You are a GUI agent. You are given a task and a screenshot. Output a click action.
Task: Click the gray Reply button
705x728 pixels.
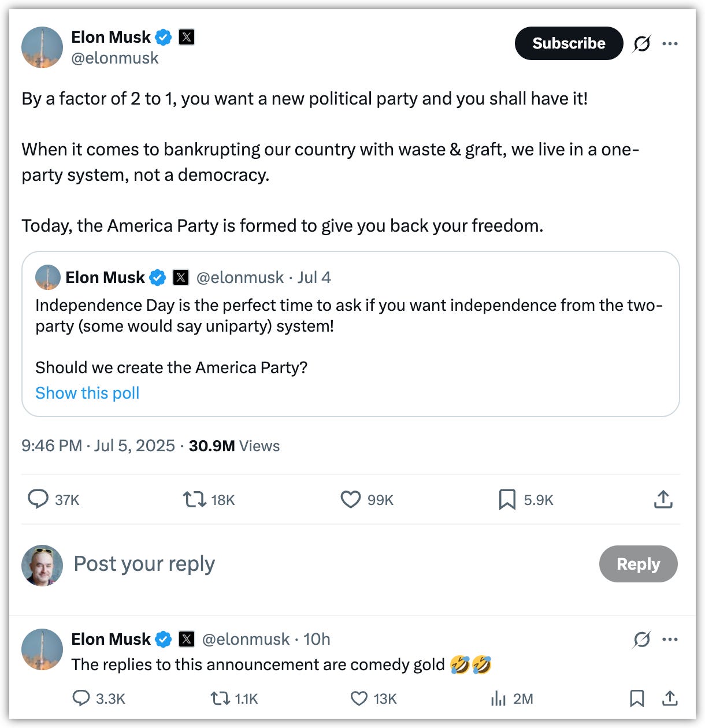pos(638,564)
